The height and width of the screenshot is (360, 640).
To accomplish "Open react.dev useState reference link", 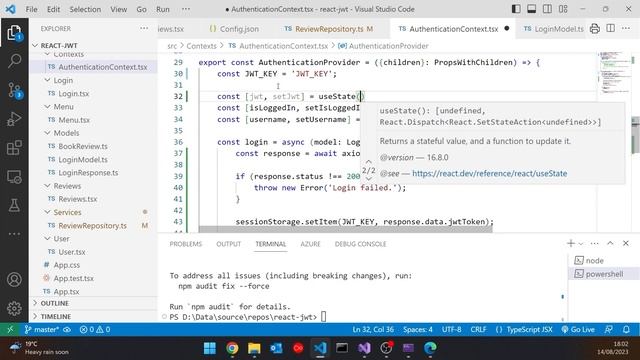I will pyautogui.click(x=489, y=173).
